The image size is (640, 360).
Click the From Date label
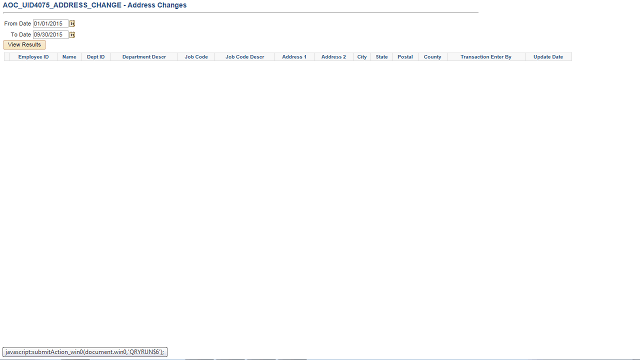coord(18,24)
